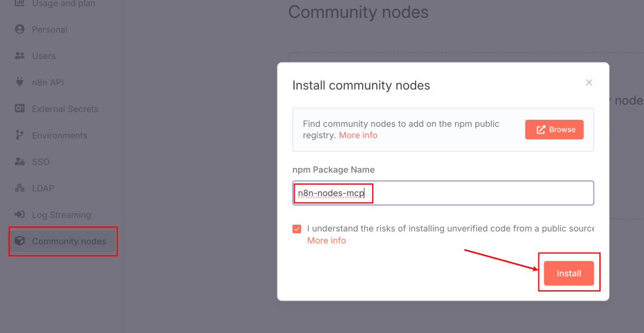Click the Personal user avatar icon
Viewport: 644px width, 333px height.
19,30
